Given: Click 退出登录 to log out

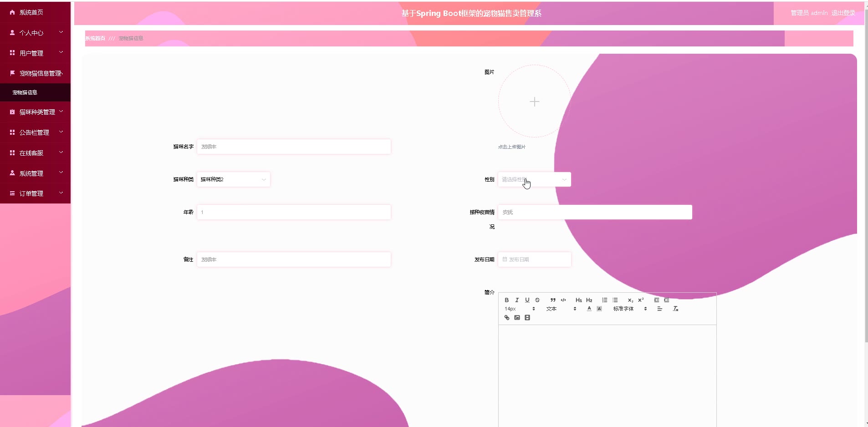Looking at the screenshot, I should 843,13.
